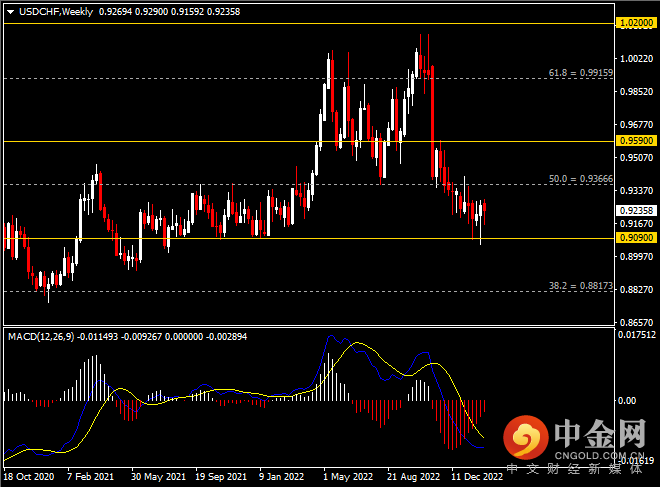Select the 1.00250 price axis value
Viewport: 660px width, 487px height.
click(x=636, y=59)
